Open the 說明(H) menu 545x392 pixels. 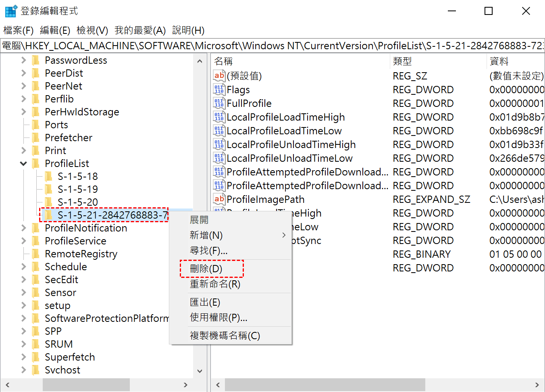coord(188,30)
